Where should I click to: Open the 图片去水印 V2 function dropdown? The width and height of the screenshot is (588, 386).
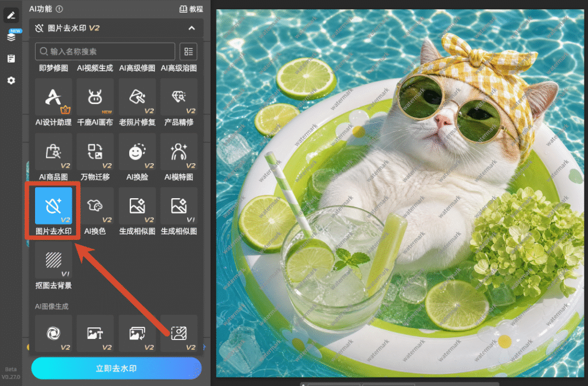[116, 28]
